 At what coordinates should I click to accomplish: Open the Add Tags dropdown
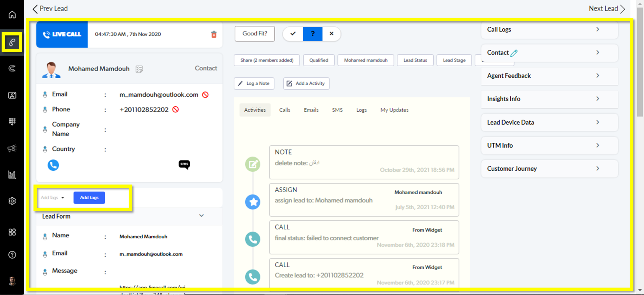52,198
